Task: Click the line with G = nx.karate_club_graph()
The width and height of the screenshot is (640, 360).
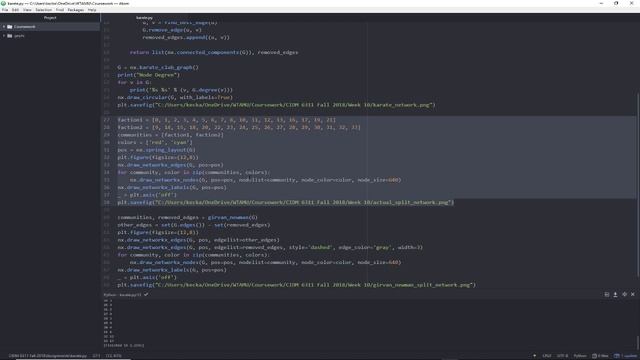Action: coord(158,67)
